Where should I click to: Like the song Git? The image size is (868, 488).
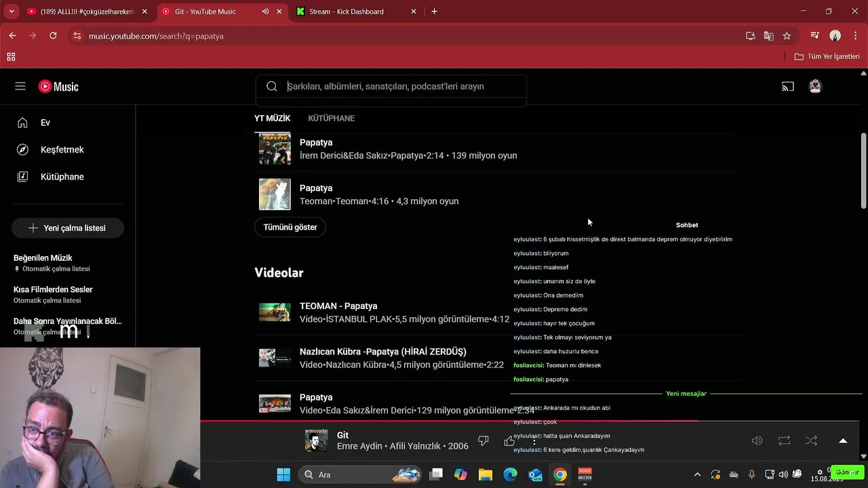[509, 441]
